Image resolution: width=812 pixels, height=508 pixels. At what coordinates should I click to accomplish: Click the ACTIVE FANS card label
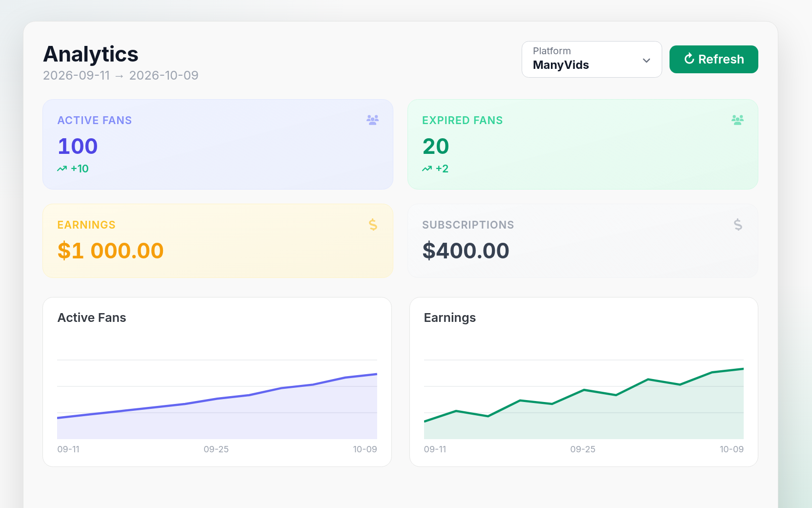coord(95,120)
